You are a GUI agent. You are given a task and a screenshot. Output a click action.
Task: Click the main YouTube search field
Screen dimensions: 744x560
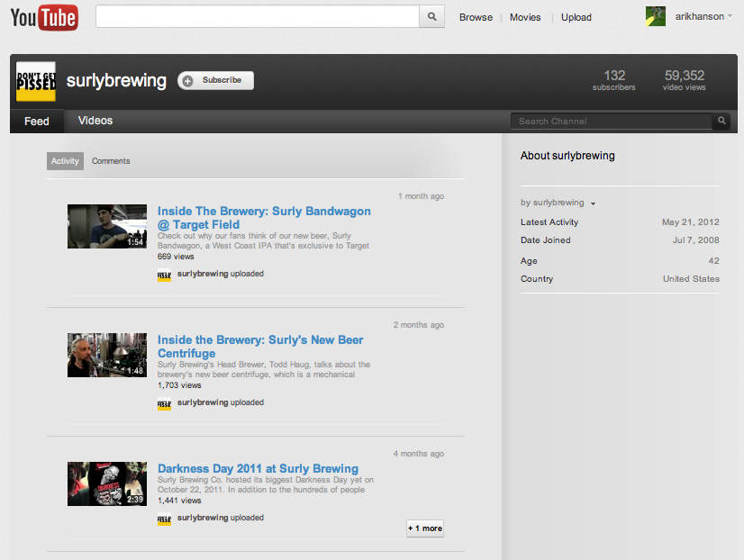click(258, 16)
